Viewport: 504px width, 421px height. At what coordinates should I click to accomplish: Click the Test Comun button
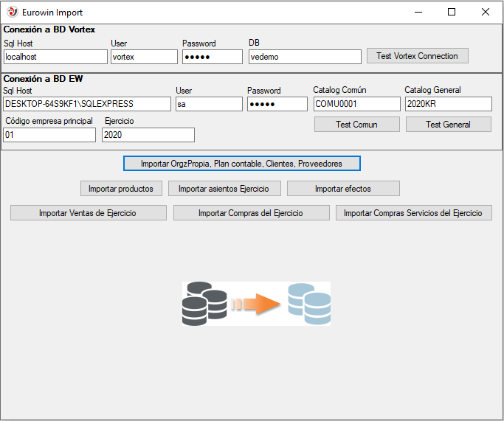356,125
